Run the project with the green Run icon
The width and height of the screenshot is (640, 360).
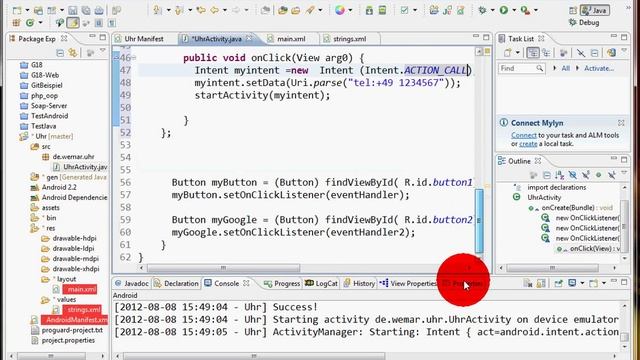504,10
